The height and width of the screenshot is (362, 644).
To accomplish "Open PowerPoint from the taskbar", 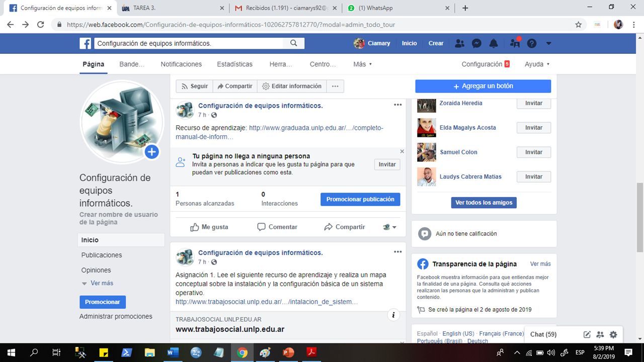I will 288,352.
